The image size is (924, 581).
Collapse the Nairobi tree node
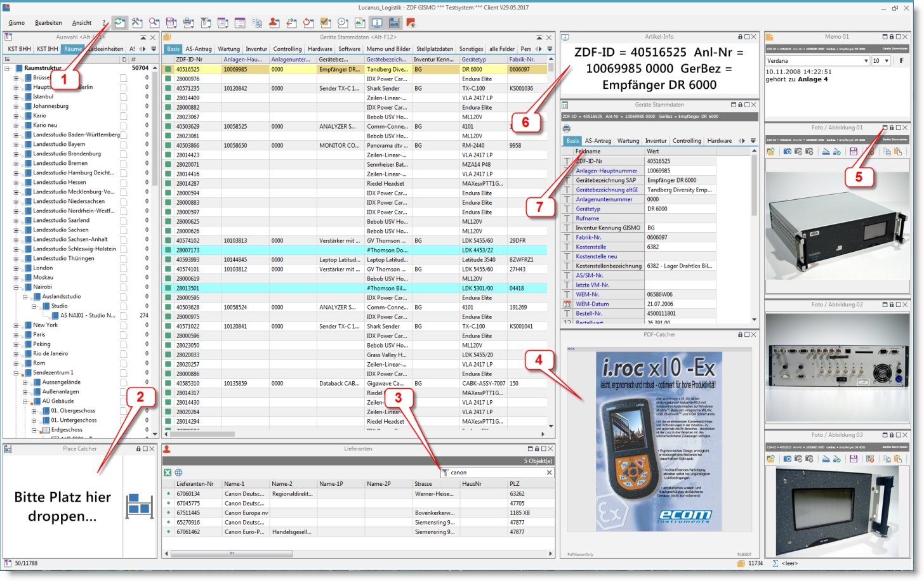pos(16,287)
